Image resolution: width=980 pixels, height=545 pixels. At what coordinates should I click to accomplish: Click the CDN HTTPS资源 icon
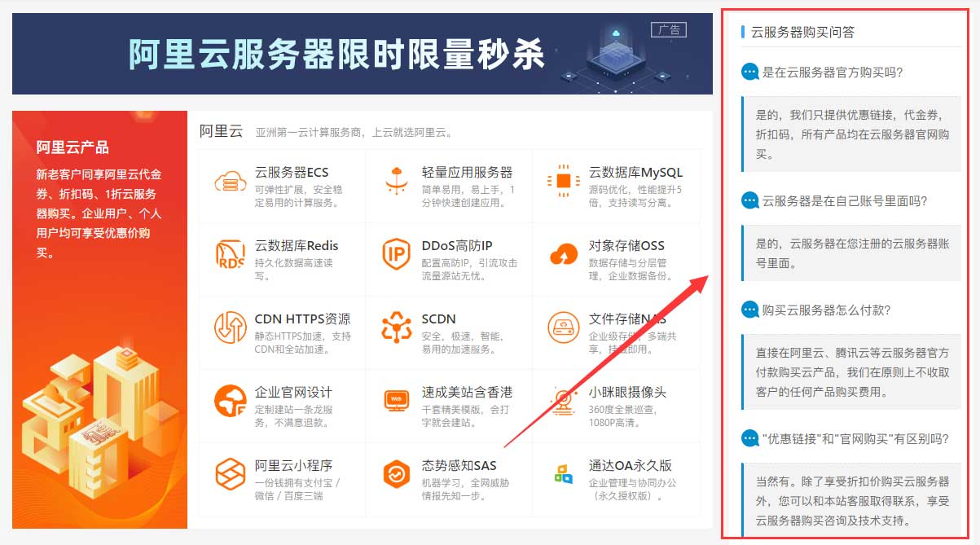click(231, 327)
